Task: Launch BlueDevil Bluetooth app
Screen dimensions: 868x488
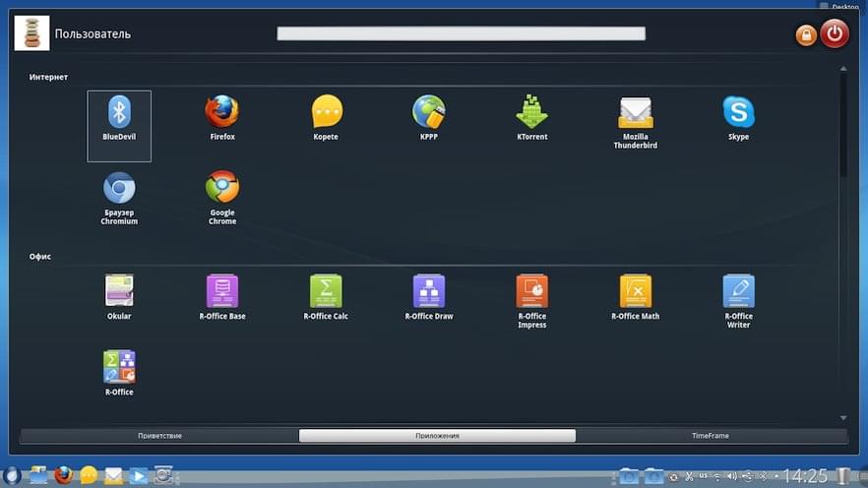Action: 119,126
